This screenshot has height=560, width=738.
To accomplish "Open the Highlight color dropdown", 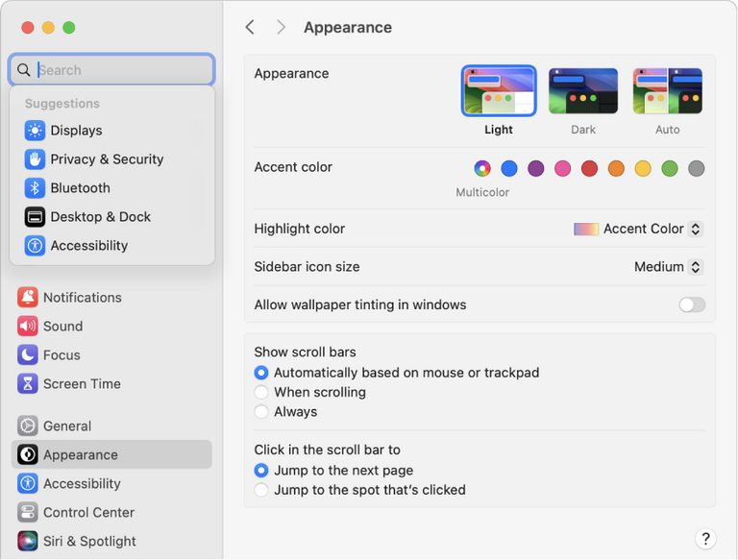I will click(639, 229).
